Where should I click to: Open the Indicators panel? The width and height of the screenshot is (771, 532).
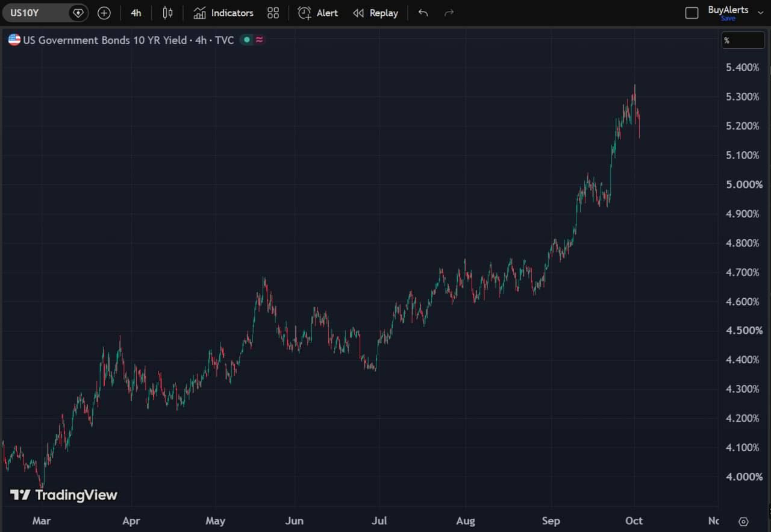tap(223, 13)
